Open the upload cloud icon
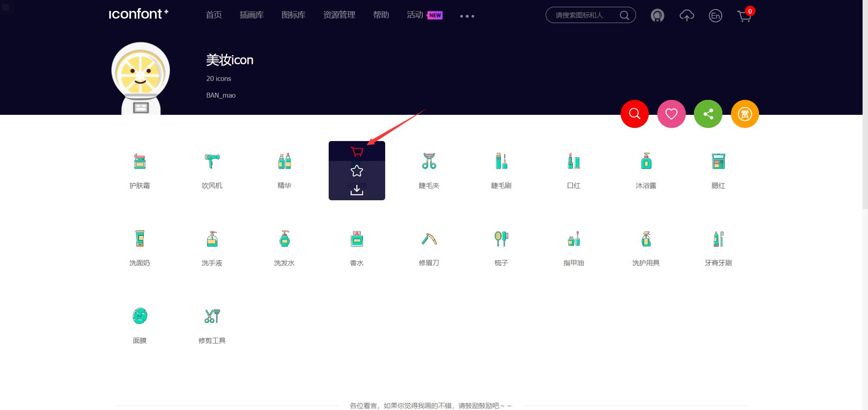This screenshot has width=868, height=410. click(x=686, y=16)
